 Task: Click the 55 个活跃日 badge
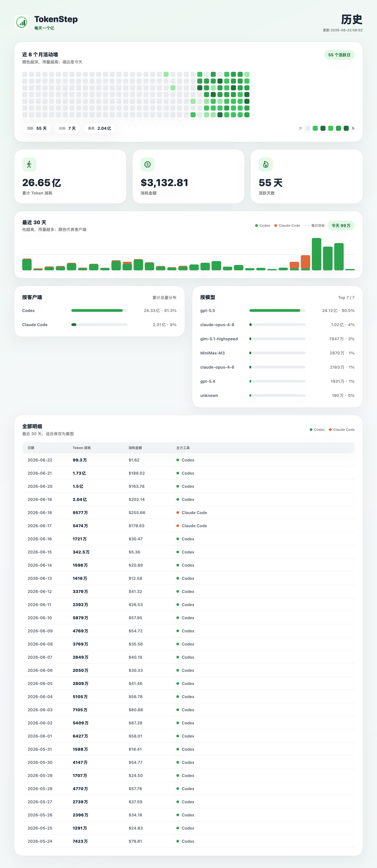pos(339,55)
